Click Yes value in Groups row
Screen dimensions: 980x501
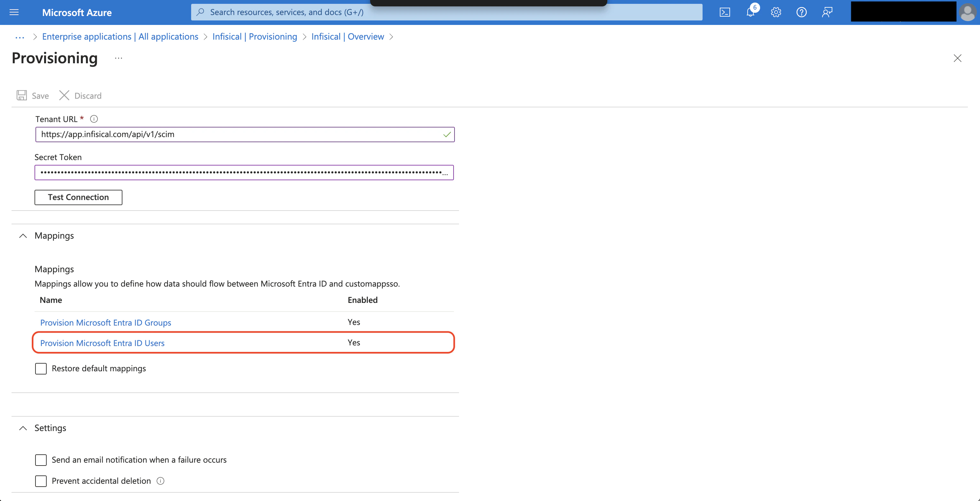tap(354, 322)
